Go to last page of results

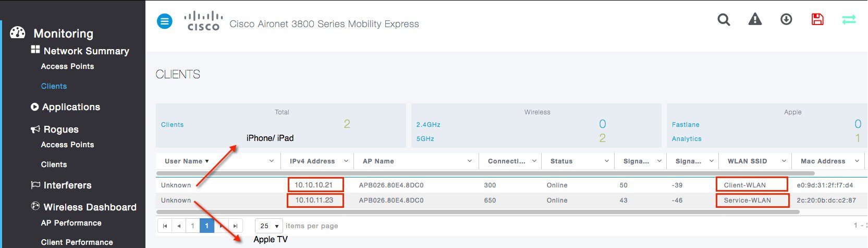(x=236, y=226)
